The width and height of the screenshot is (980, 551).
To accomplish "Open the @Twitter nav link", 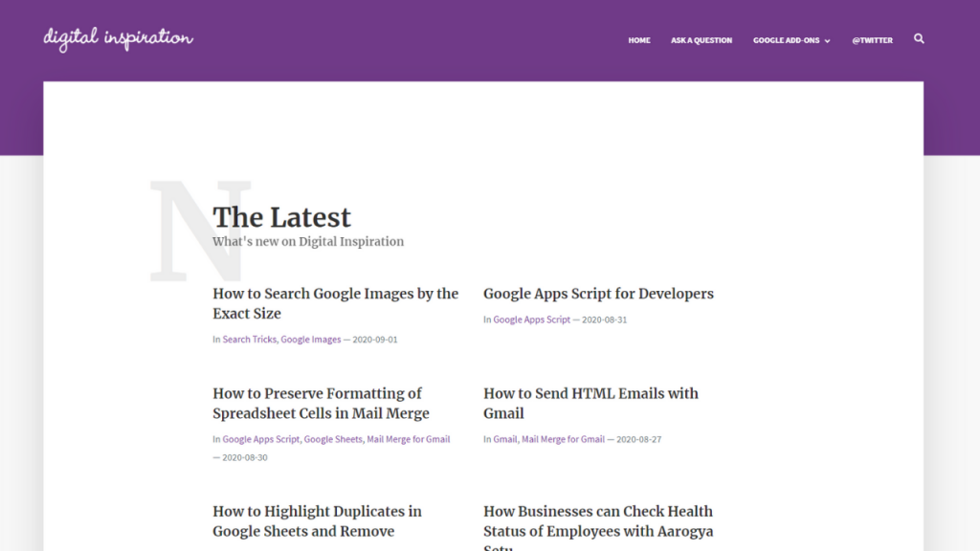I will click(872, 40).
